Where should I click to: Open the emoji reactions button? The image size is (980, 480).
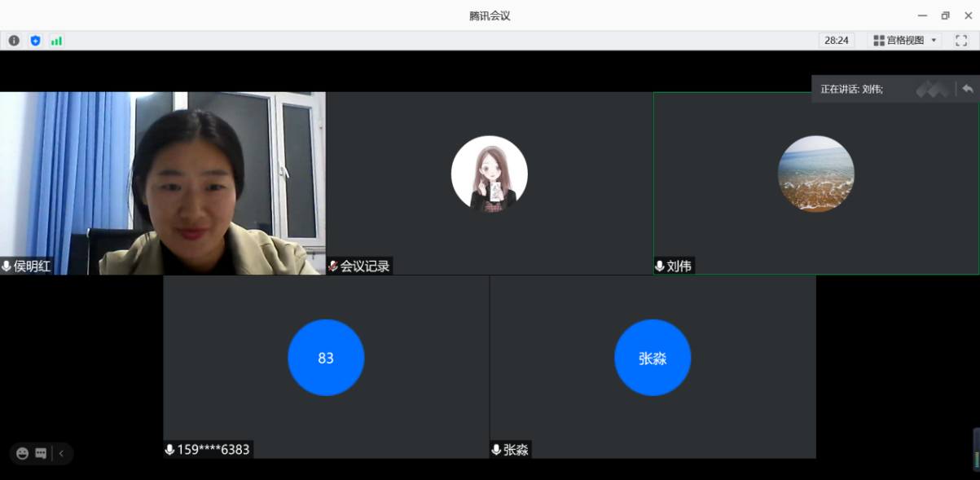coord(22,454)
